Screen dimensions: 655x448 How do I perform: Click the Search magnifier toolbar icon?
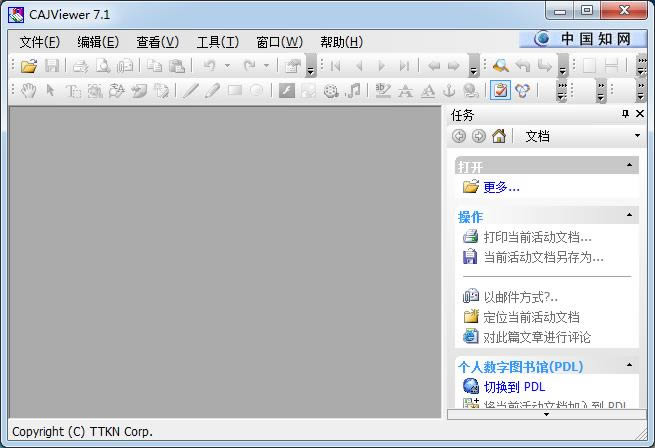[500, 66]
